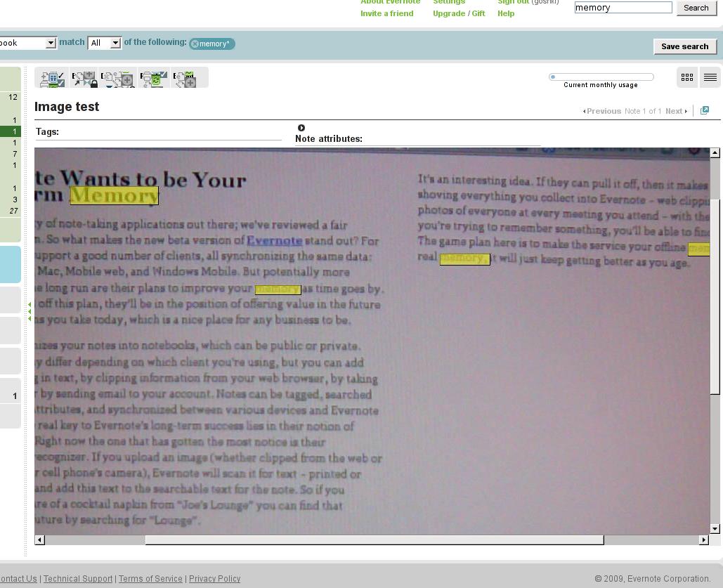The height and width of the screenshot is (588, 723).
Task: Select the sidebar row with count 12
Action: [10, 98]
